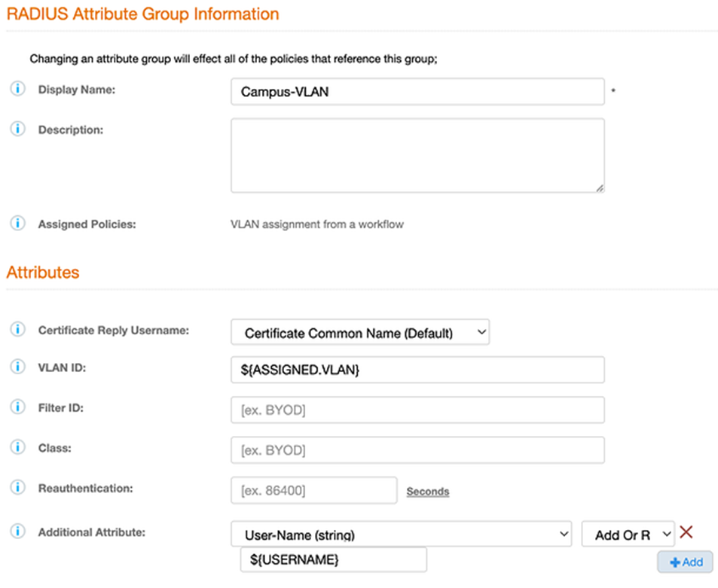Screen dimensions: 718x588
Task: Click info icon next to Display Name
Action: (17, 90)
